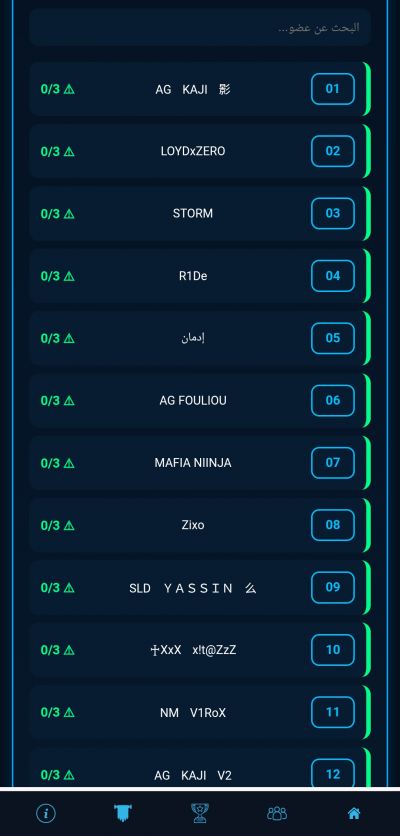Go to the home icon

(354, 813)
